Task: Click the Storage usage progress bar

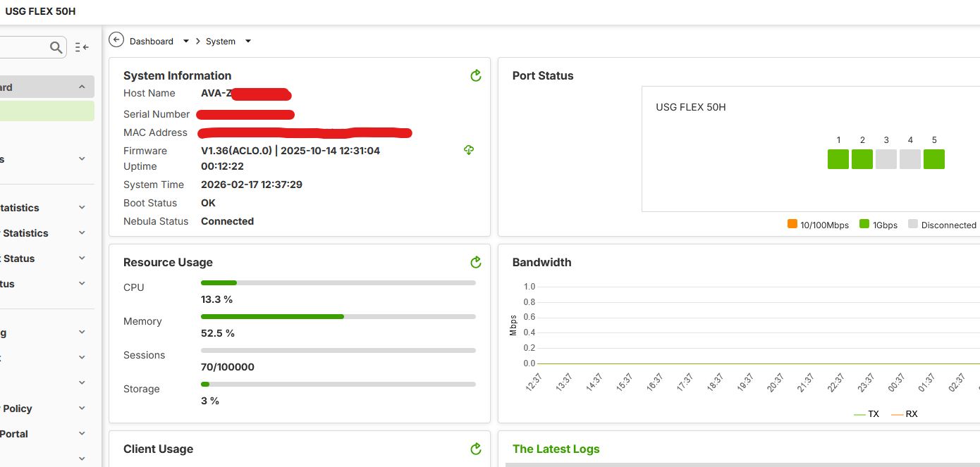Action: click(x=338, y=384)
